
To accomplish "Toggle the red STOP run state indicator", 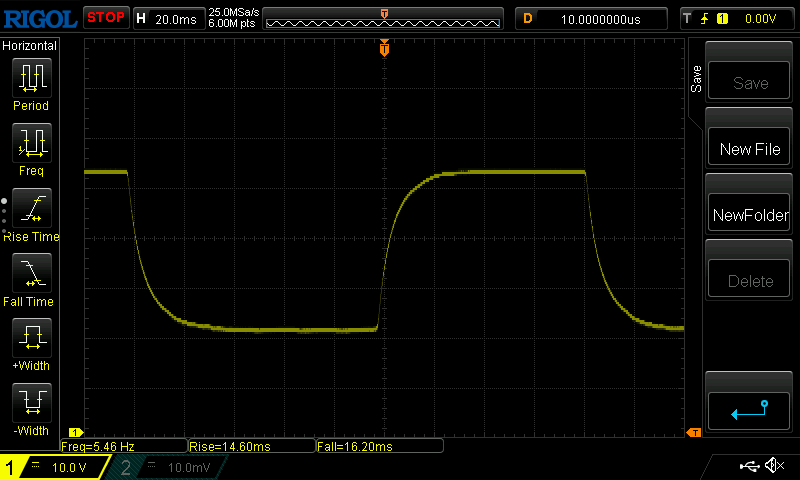I will (x=105, y=18).
